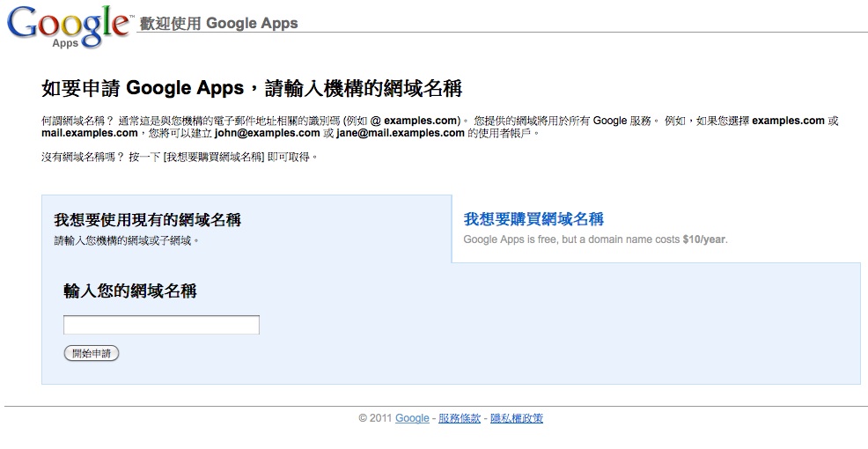868x449 pixels.
Task: Click the 沒有網域名稱嗎？ paragraph
Action: pyautogui.click(x=180, y=157)
